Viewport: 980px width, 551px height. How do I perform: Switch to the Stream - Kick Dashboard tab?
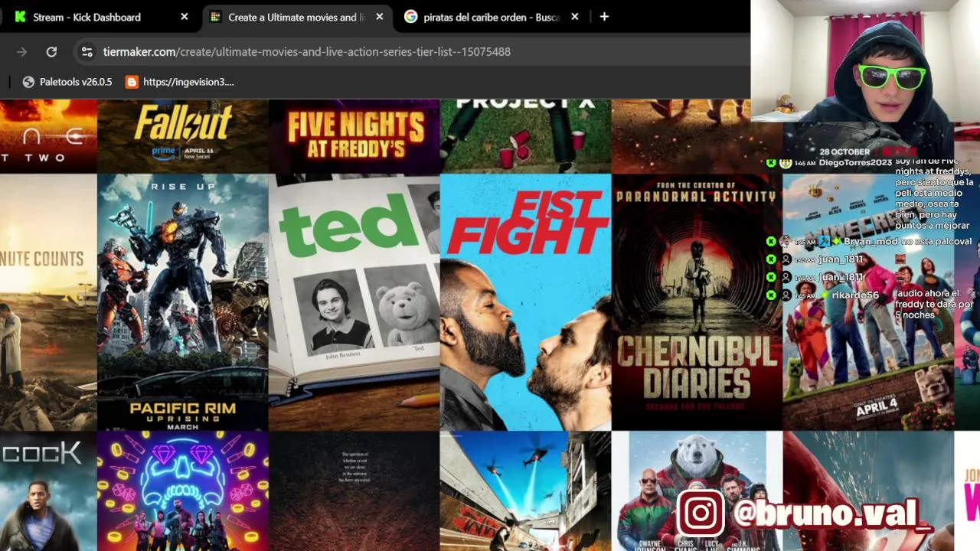(x=100, y=17)
